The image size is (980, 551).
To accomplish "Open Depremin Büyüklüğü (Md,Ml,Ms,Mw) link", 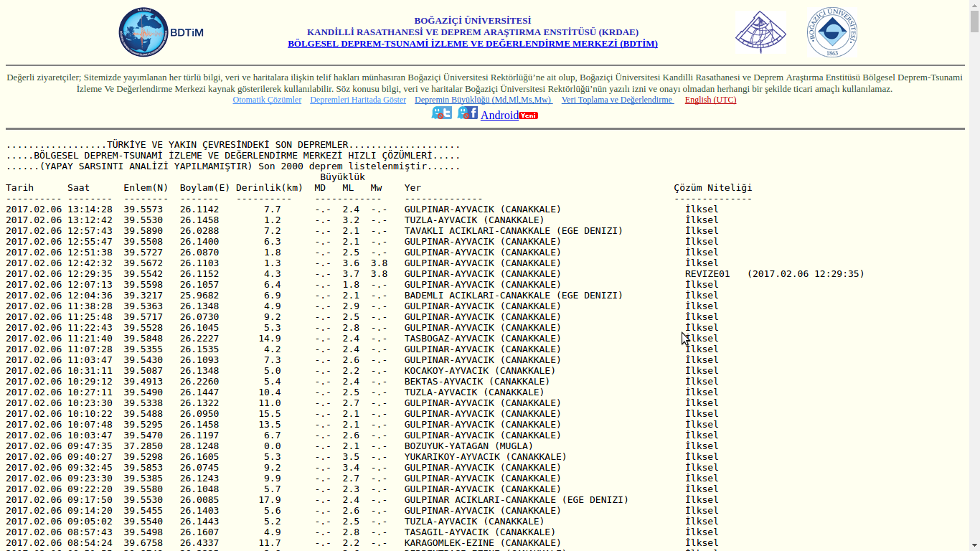I will tap(484, 100).
